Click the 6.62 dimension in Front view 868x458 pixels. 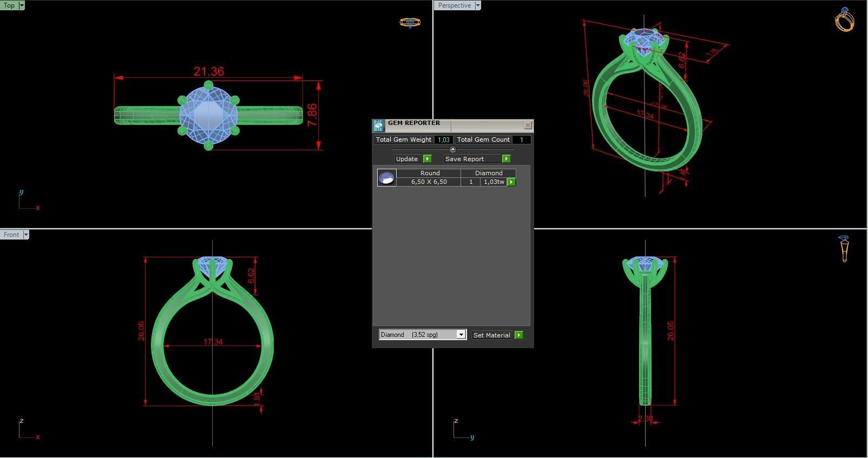(251, 275)
